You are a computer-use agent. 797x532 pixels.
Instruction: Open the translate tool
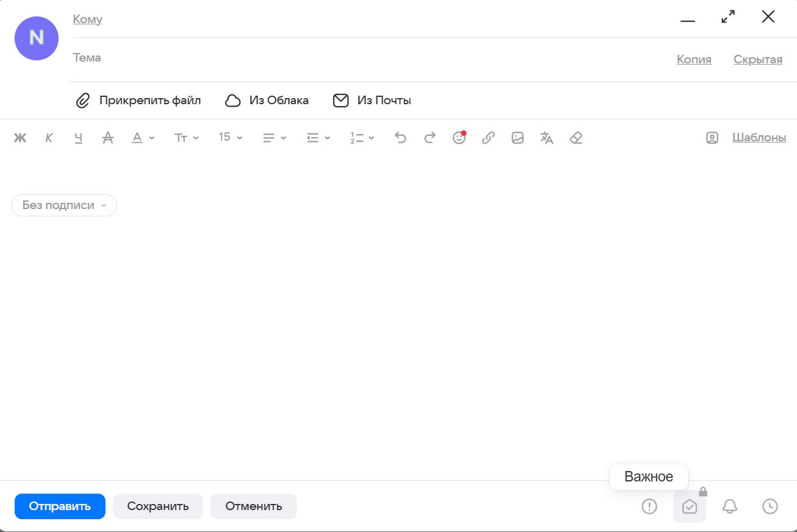[x=547, y=138]
